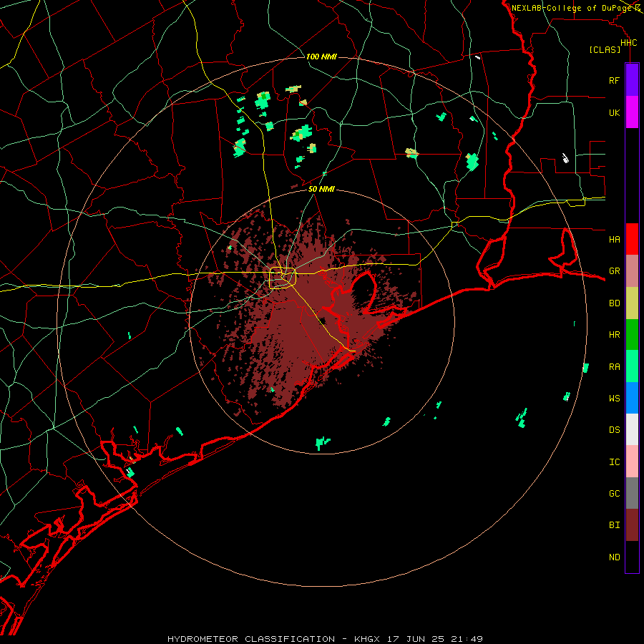Click the HR legend label
The image size is (644, 644).
[614, 335]
